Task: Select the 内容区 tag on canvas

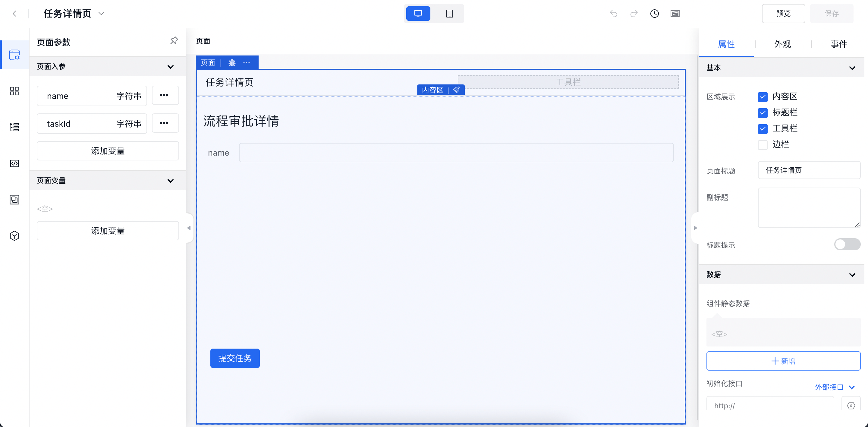Action: click(x=432, y=90)
